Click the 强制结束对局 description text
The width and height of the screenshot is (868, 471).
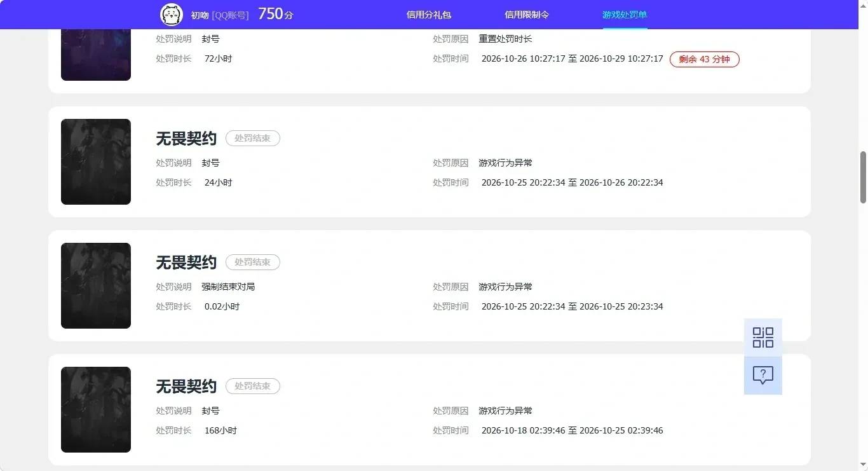(228, 287)
